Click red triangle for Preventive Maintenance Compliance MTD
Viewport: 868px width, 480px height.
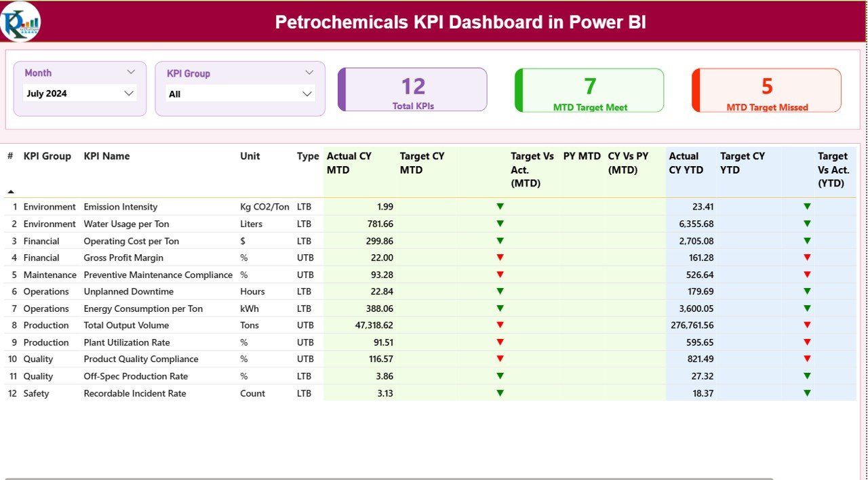click(x=500, y=275)
